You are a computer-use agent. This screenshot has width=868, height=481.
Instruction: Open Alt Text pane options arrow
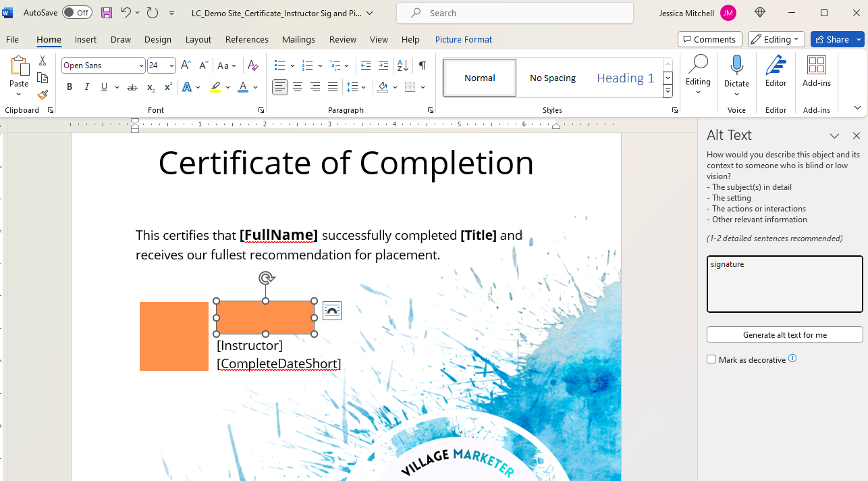(835, 136)
